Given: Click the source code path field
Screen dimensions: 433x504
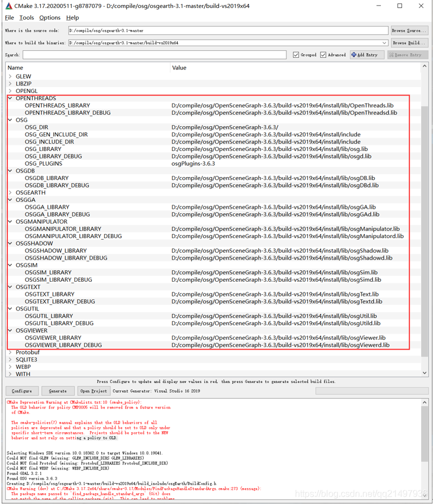Looking at the screenshot, I should 229,31.
